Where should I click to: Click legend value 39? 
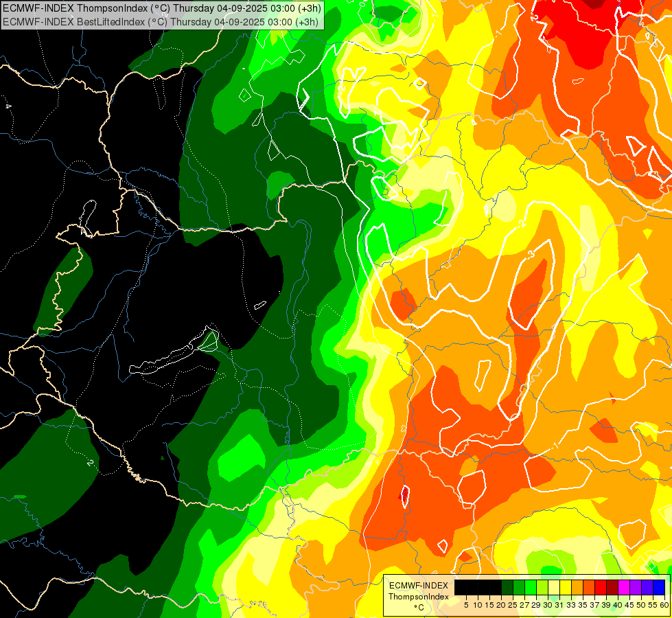coord(606,605)
